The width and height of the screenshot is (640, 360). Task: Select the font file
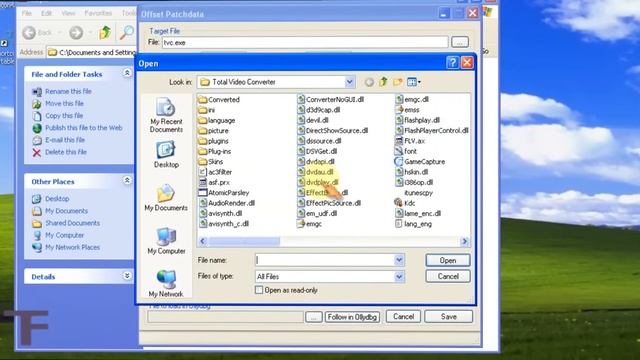(x=406, y=151)
